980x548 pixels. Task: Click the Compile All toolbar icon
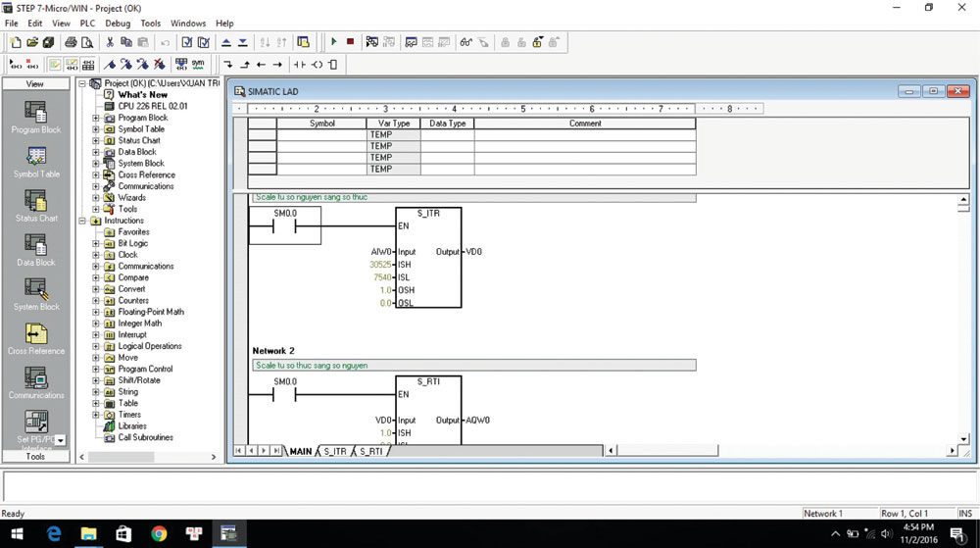tap(204, 42)
